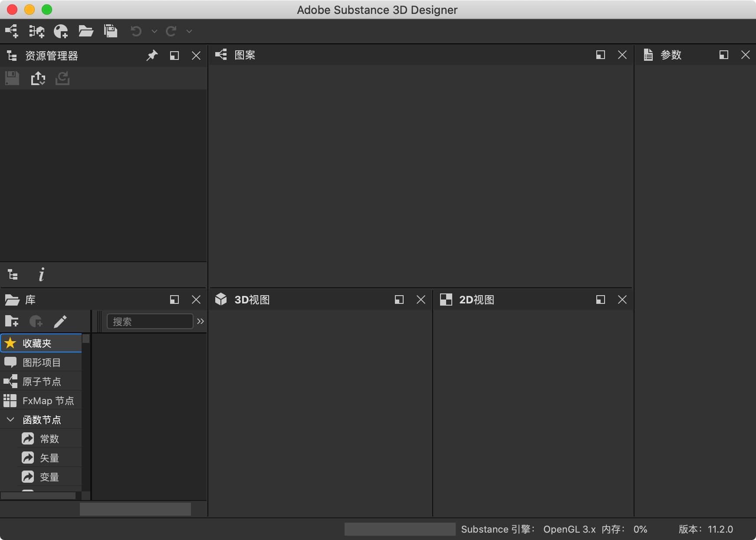756x540 pixels.
Task: Click the document icon beside 参数 title
Action: click(x=648, y=55)
